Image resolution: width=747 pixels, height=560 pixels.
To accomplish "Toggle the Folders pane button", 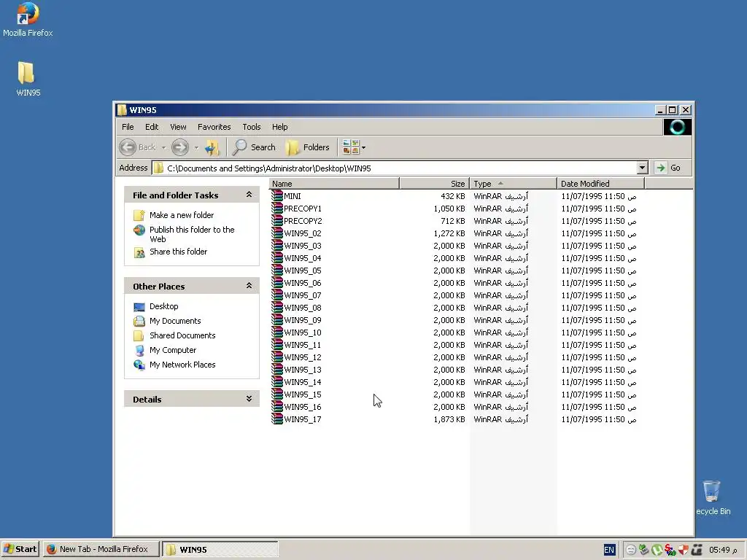I will 307,147.
